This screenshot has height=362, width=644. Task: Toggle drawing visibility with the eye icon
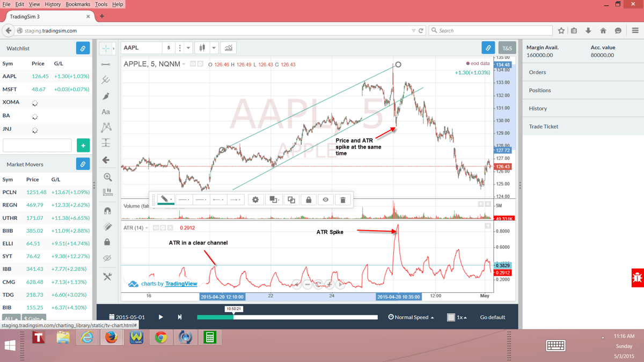pos(326,200)
